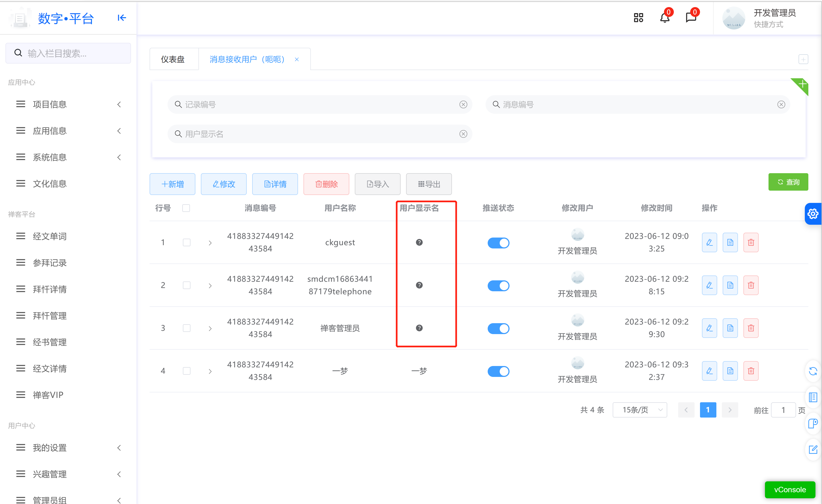This screenshot has width=822, height=504.
Task: Click the 新增 button
Action: pos(172,184)
